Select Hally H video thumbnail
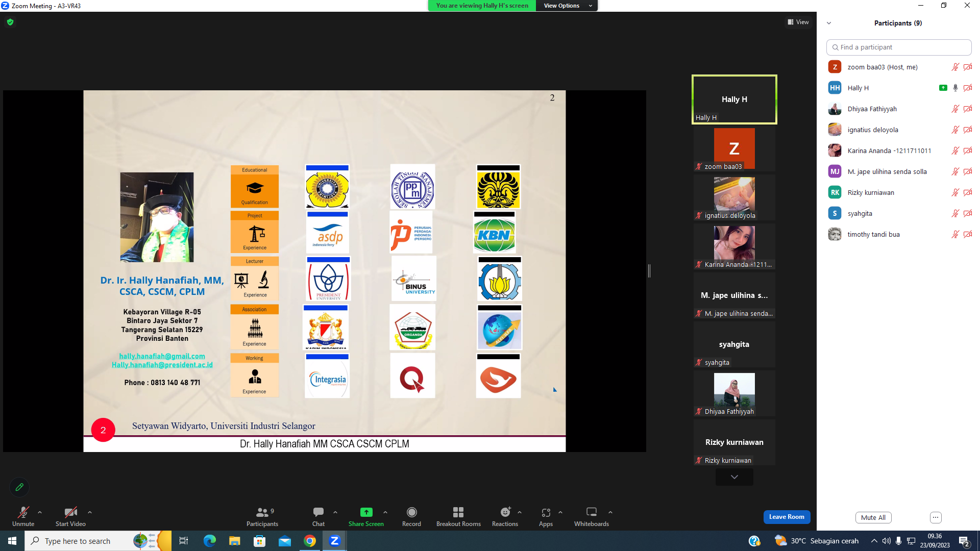The image size is (980, 551). point(734,99)
